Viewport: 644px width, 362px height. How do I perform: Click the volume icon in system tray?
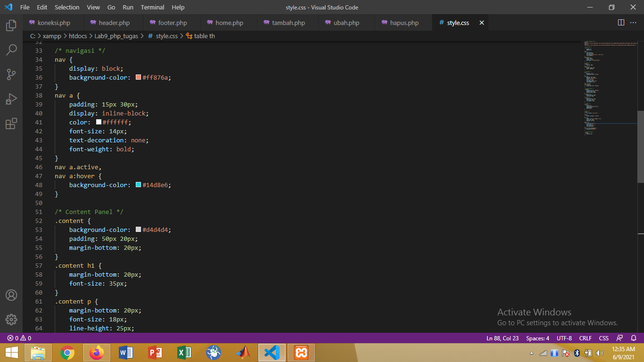[600, 353]
